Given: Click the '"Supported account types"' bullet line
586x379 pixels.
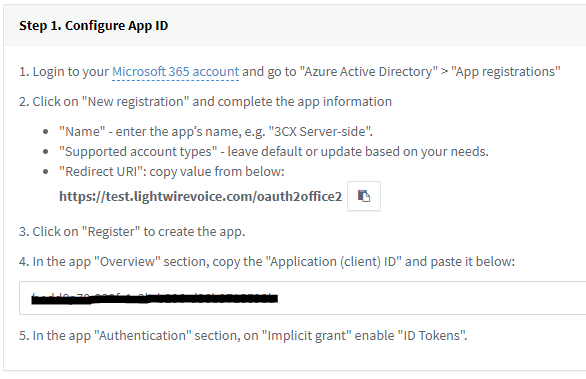Looking at the screenshot, I should tap(274, 152).
